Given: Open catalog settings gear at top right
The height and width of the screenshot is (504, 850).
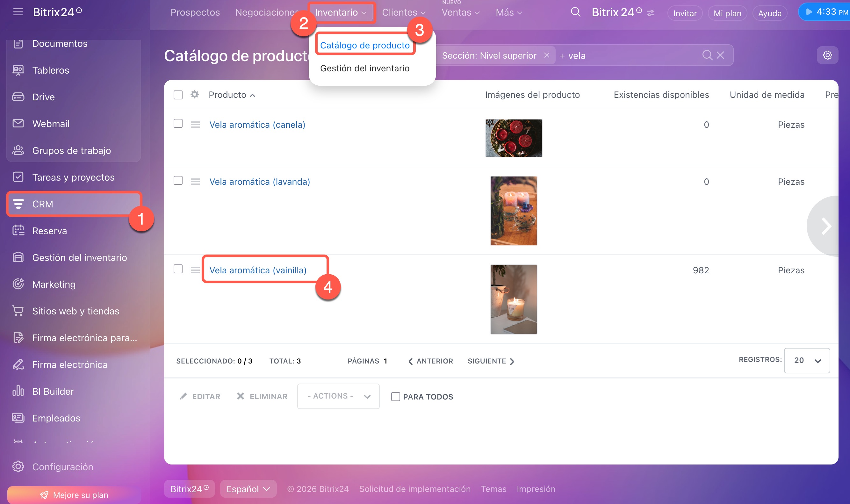Looking at the screenshot, I should coord(827,55).
